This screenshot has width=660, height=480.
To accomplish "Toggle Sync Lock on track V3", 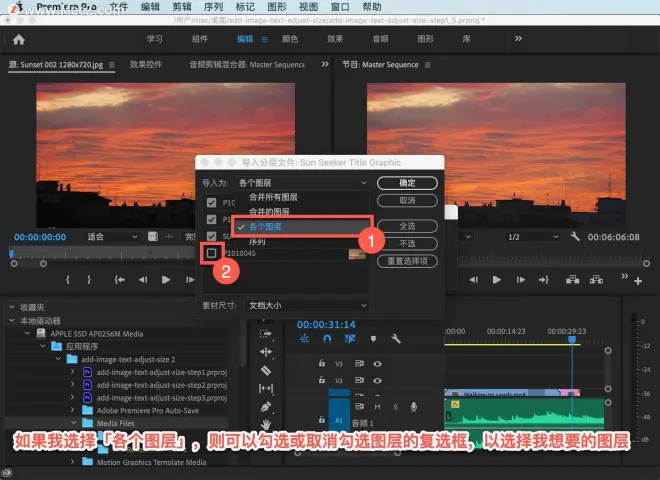I will point(359,363).
